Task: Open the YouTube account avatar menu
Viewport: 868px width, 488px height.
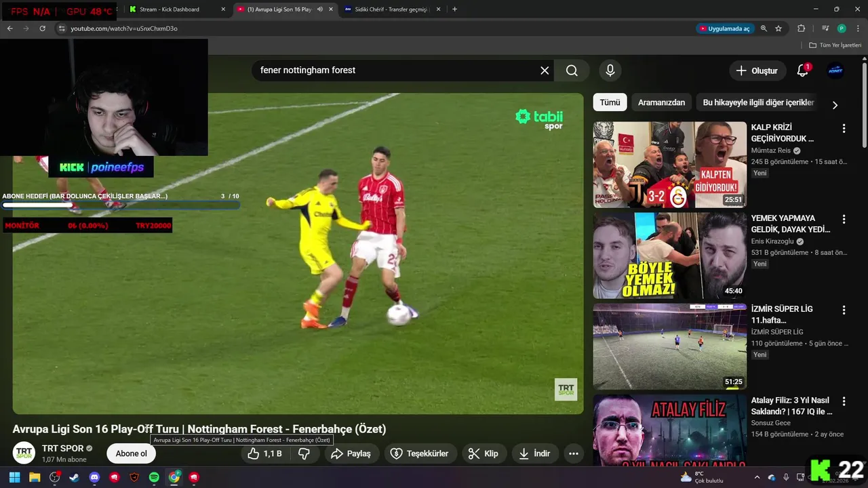Action: [835, 70]
